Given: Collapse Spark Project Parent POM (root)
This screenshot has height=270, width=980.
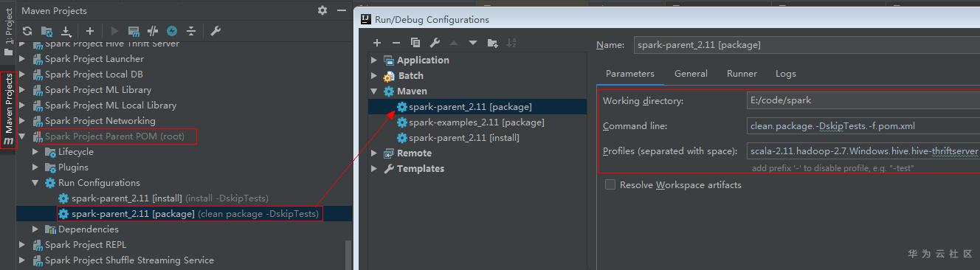Looking at the screenshot, I should [22, 136].
